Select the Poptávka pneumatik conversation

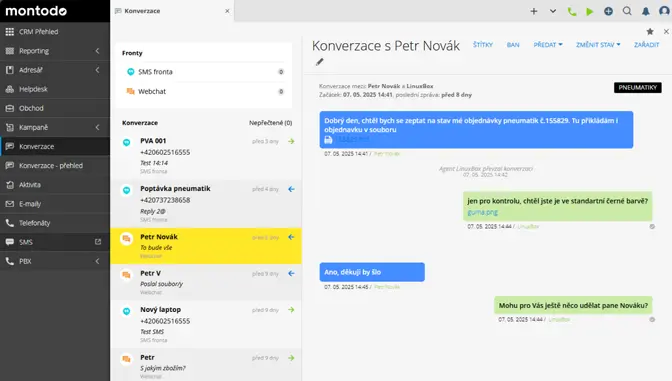(206, 204)
